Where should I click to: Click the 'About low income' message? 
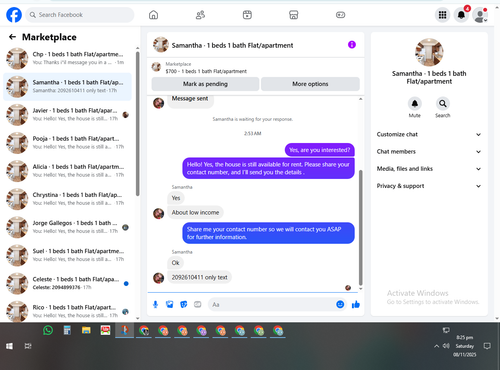point(195,212)
